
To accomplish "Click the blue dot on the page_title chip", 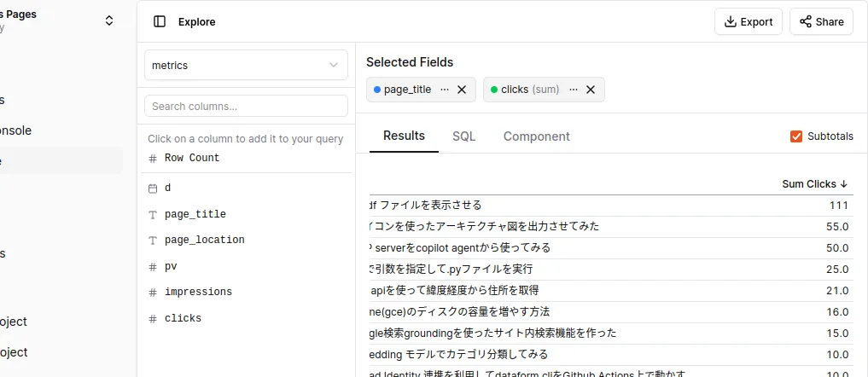I will 377,89.
